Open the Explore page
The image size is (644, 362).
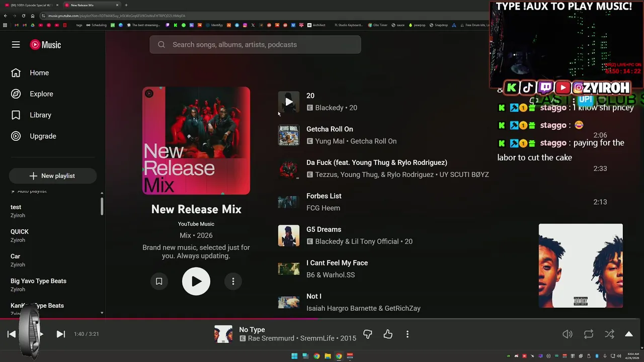32,94
